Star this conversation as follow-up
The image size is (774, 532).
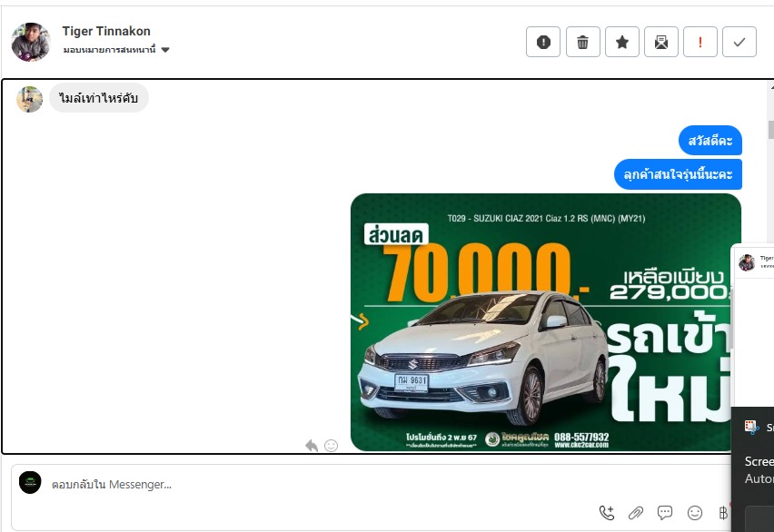tap(622, 42)
